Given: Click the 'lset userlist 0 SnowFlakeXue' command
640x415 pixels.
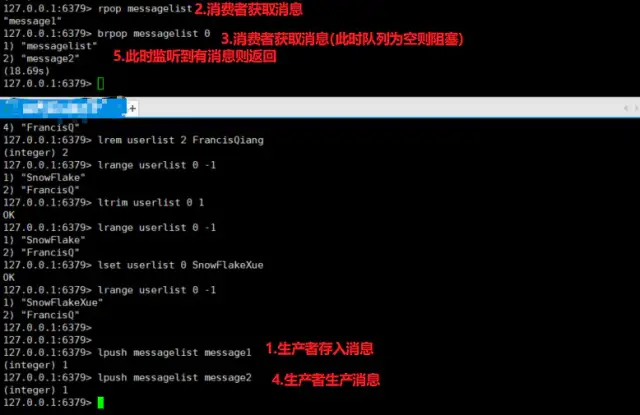Looking at the screenshot, I should [x=180, y=265].
